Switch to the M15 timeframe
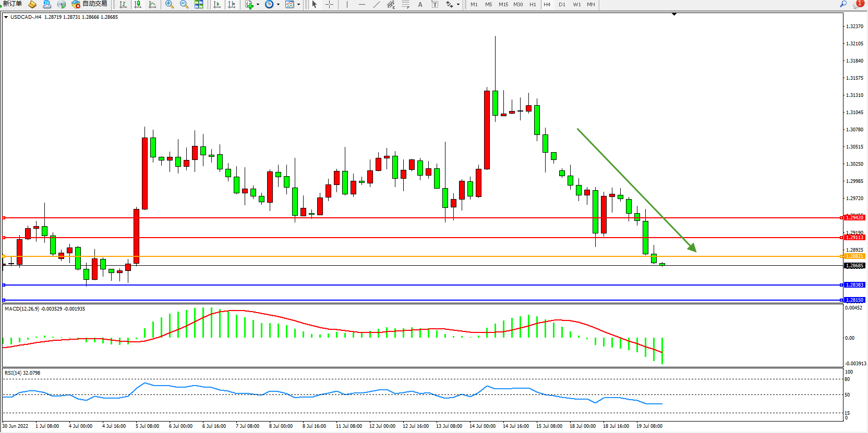This screenshot has width=868, height=433. point(503,4)
